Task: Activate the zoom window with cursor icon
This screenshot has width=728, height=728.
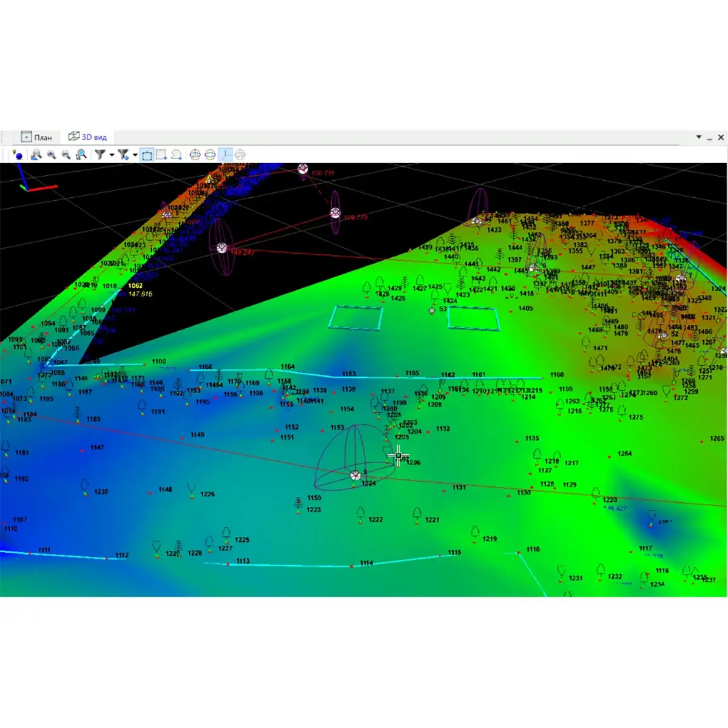Action: (x=81, y=155)
